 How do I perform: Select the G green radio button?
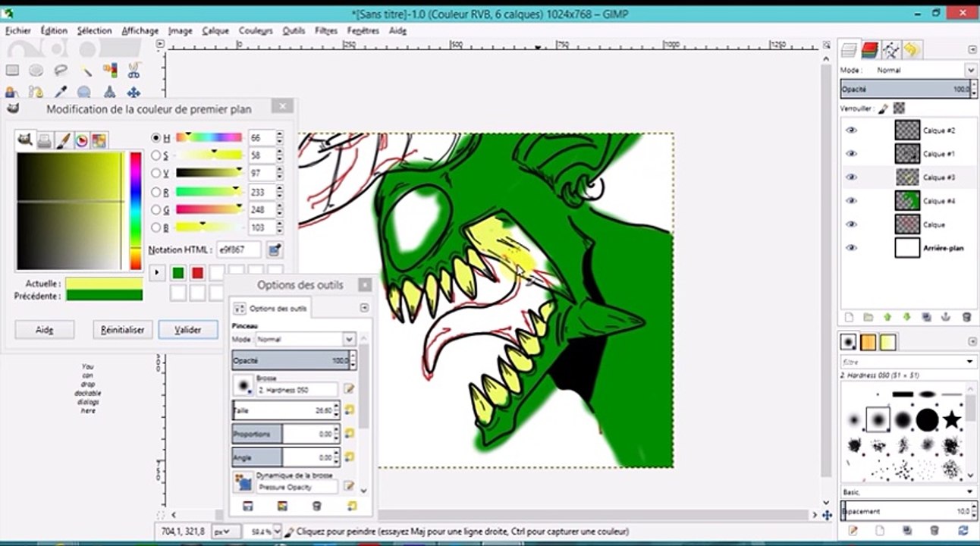point(156,210)
